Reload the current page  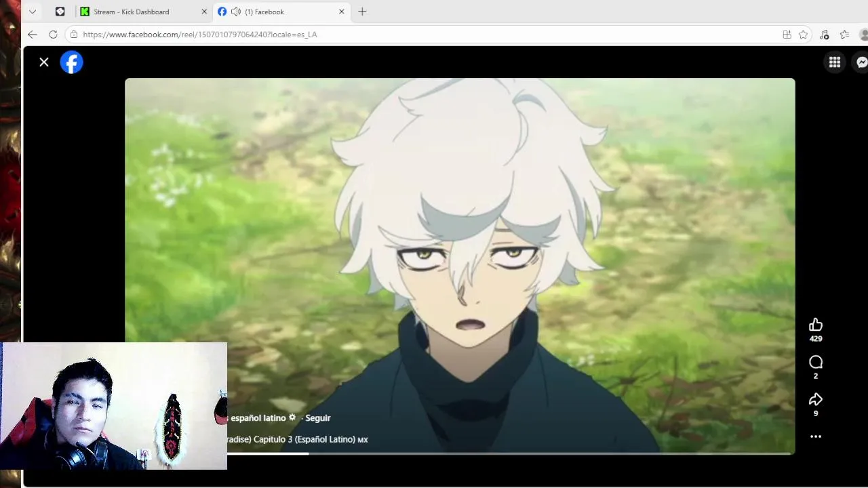tap(53, 35)
